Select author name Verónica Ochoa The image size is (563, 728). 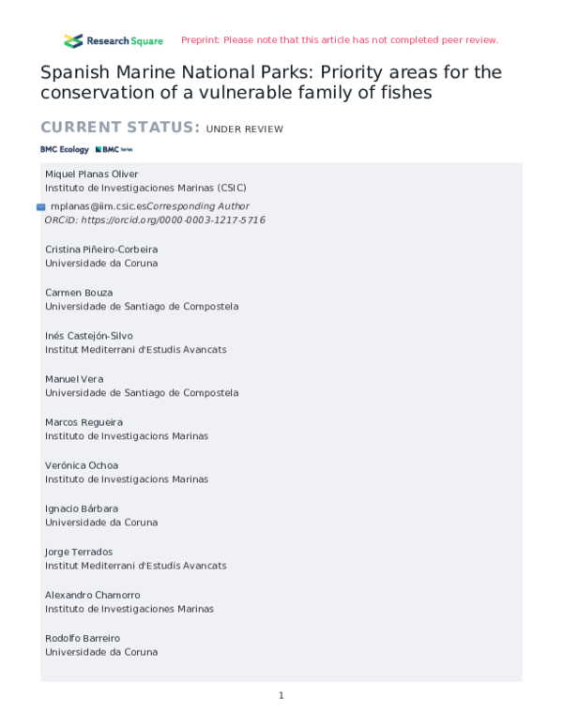click(82, 465)
